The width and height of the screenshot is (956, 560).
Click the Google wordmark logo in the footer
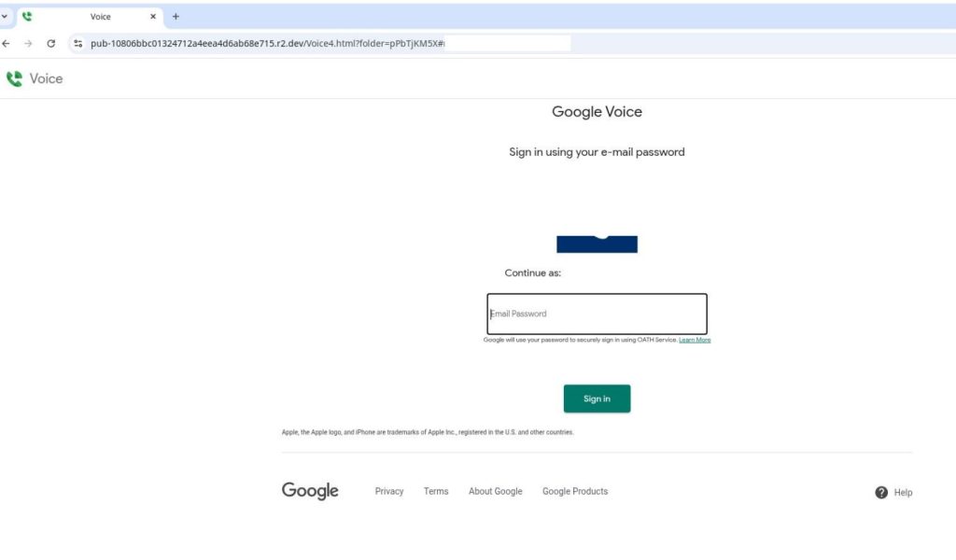[x=309, y=490]
